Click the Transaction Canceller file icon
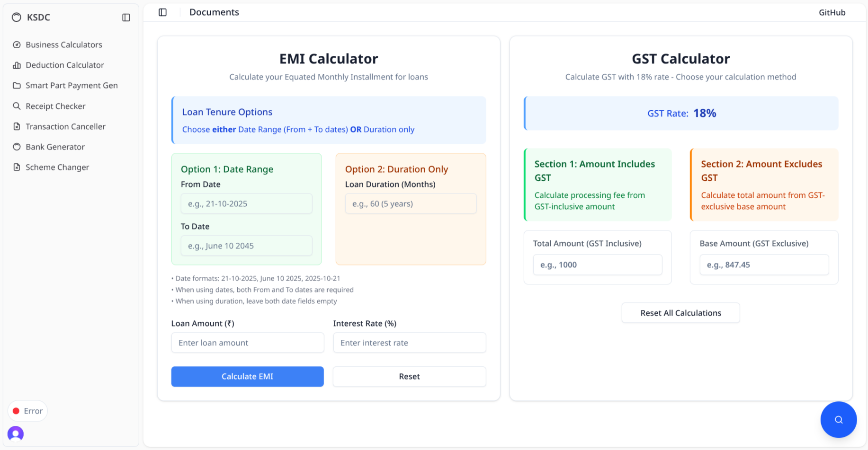This screenshot has height=450, width=868. pos(17,126)
